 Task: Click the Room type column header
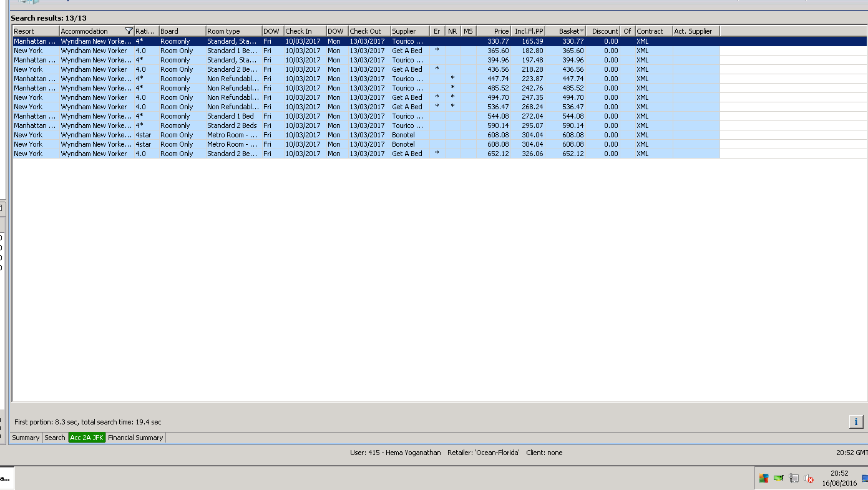coord(234,31)
